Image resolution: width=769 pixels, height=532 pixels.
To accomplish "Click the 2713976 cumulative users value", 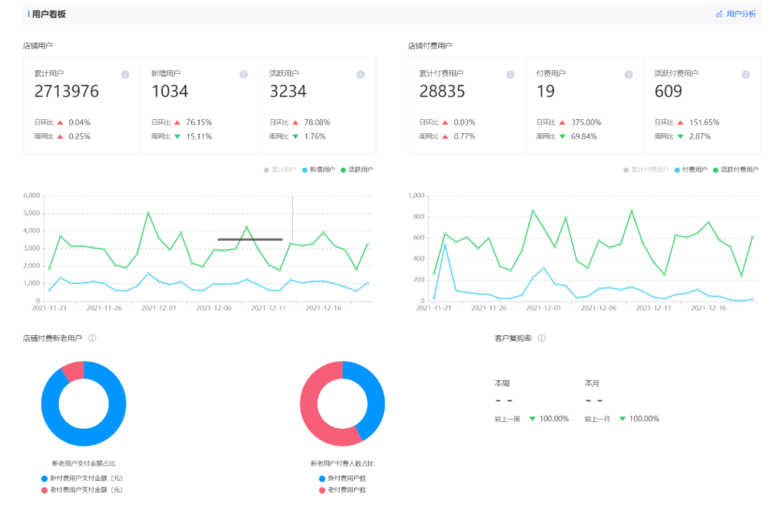I will click(67, 91).
